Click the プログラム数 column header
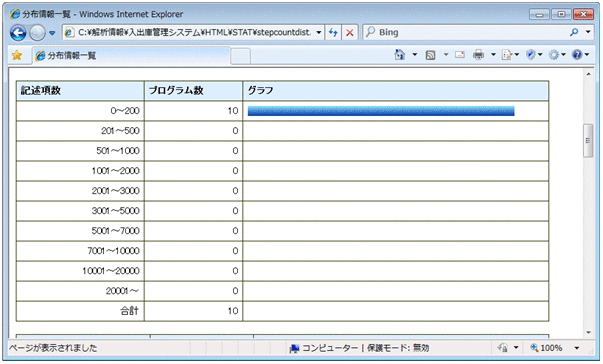603x364 pixels. tap(193, 91)
